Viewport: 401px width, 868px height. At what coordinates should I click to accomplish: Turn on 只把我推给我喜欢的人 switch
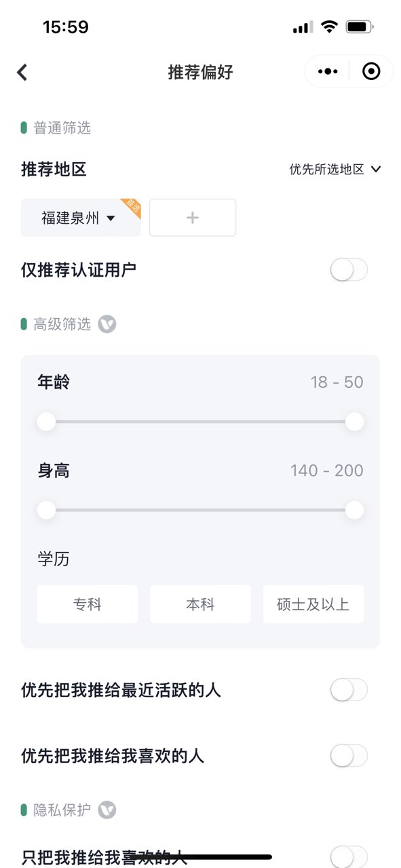point(349,856)
